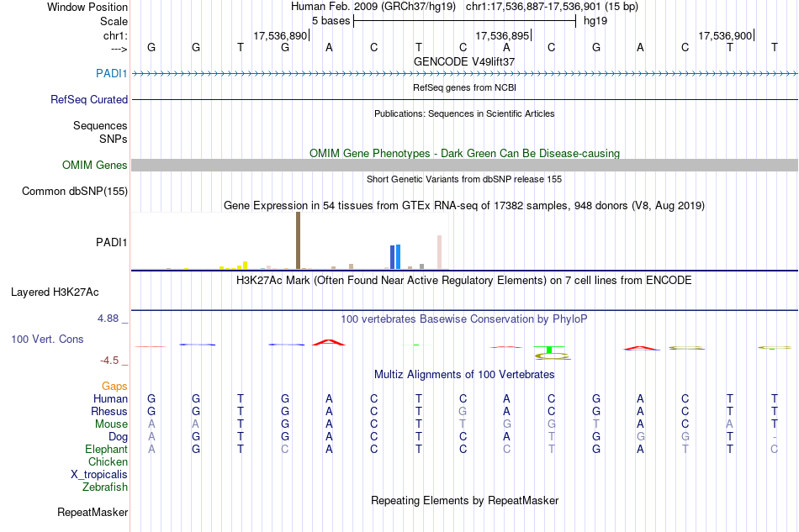
Task: Click the hg19 text beside scale bar
Action: (x=595, y=21)
